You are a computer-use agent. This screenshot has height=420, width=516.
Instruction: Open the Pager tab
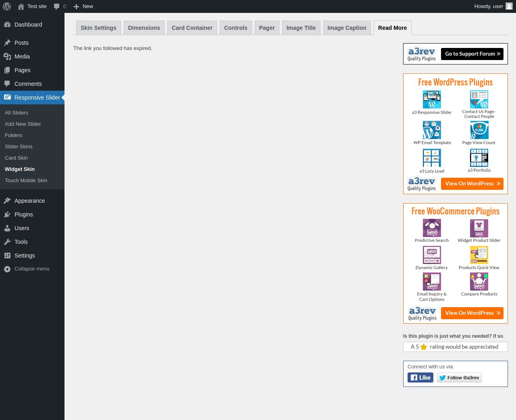pyautogui.click(x=267, y=28)
